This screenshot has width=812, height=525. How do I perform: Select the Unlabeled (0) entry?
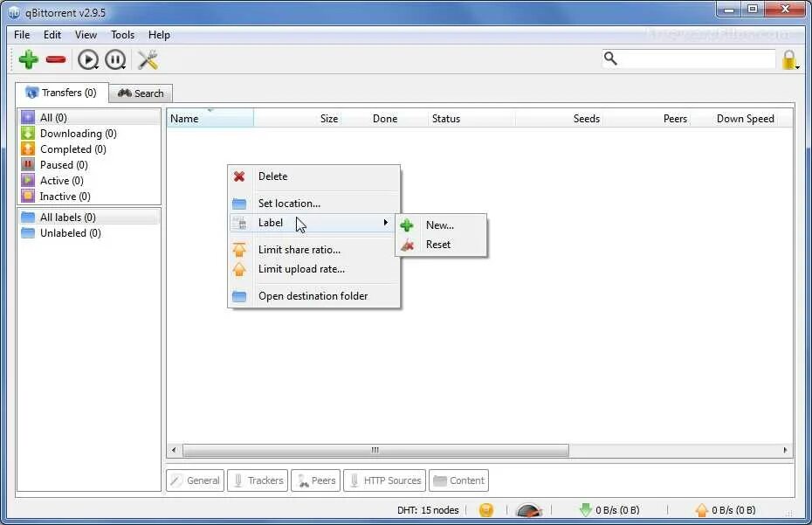tap(89, 232)
